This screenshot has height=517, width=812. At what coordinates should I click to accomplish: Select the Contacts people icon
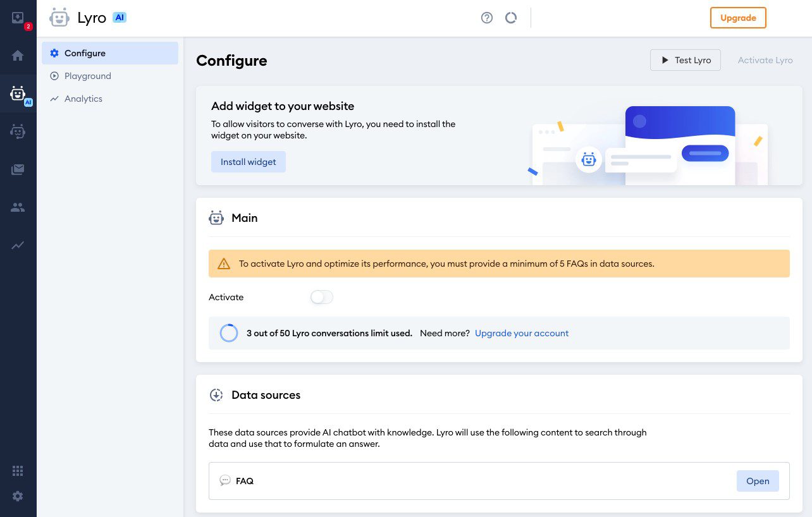pos(18,207)
